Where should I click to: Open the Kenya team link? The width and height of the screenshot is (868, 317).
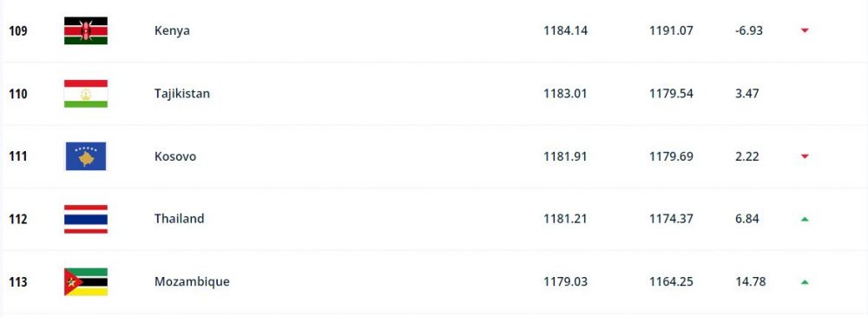172,30
